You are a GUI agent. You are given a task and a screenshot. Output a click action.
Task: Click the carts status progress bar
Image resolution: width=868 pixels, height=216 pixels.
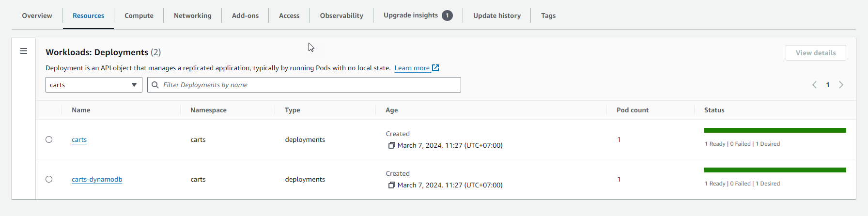point(775,130)
